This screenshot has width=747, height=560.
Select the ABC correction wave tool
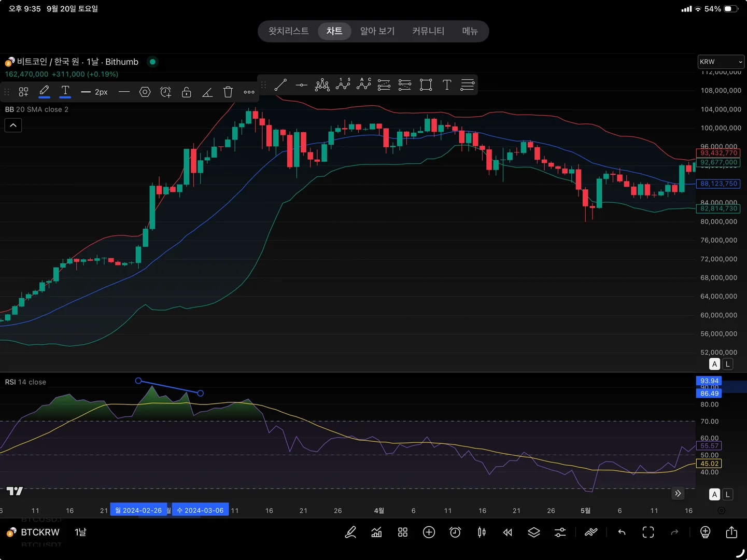(363, 85)
